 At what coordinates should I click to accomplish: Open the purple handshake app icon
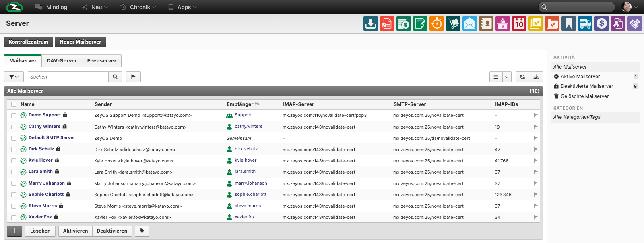tap(634, 23)
